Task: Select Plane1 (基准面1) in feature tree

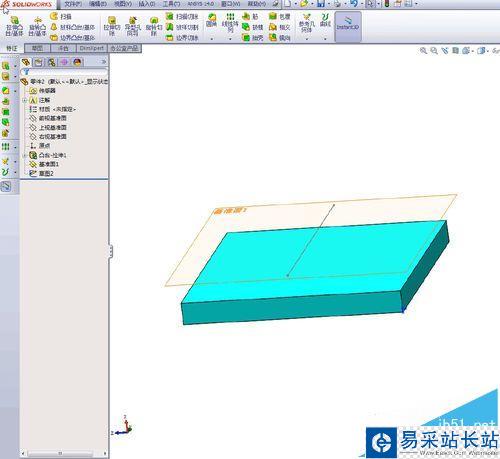Action: click(44, 164)
